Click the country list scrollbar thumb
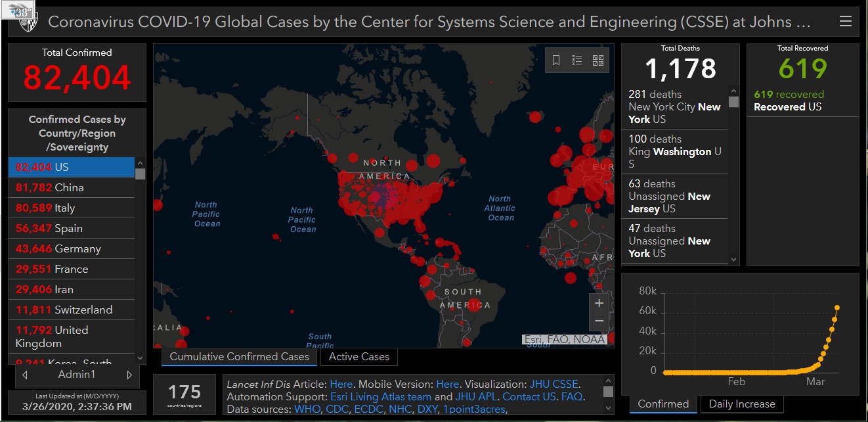The width and height of the screenshot is (868, 422). 140,174
